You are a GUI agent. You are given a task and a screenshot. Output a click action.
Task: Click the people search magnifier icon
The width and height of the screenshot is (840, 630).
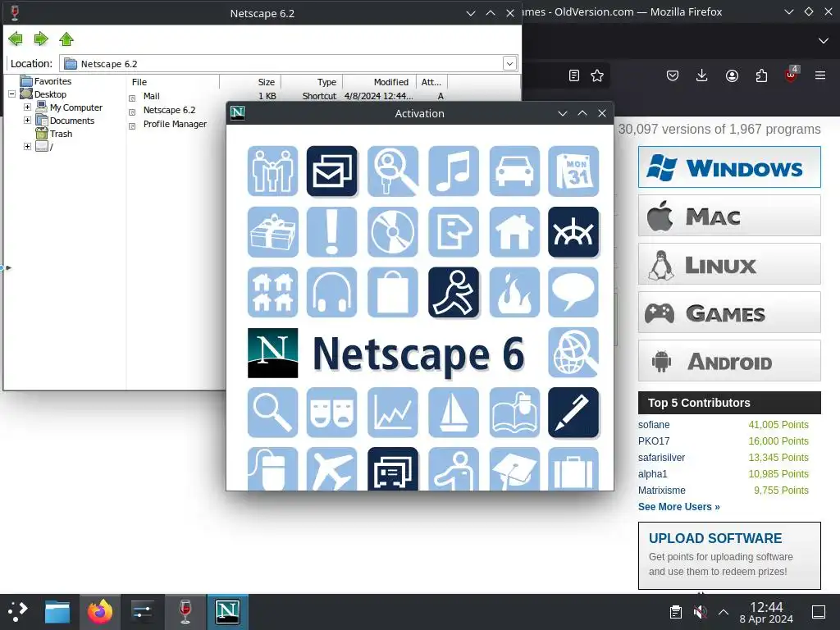393,171
